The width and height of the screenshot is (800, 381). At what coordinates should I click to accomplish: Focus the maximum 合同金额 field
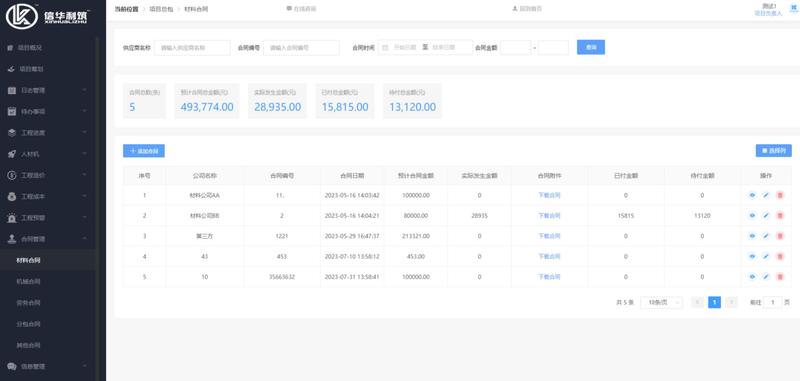(553, 47)
